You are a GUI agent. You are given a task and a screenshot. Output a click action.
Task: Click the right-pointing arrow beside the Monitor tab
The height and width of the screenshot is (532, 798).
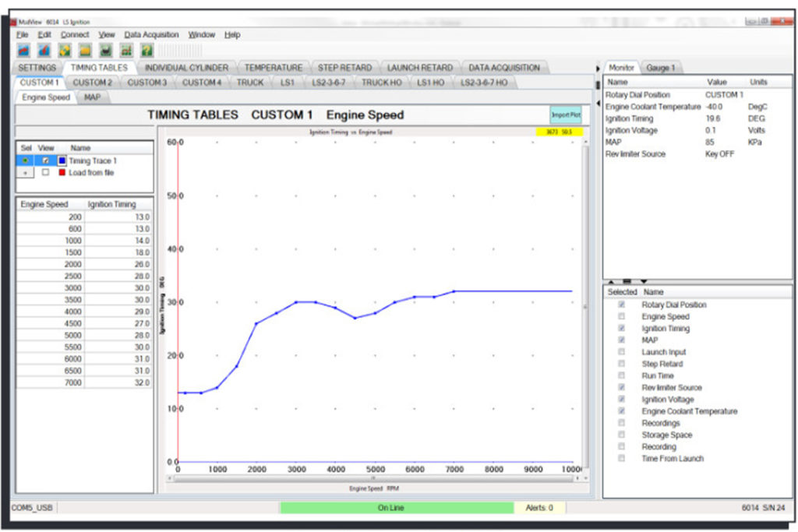598,68
